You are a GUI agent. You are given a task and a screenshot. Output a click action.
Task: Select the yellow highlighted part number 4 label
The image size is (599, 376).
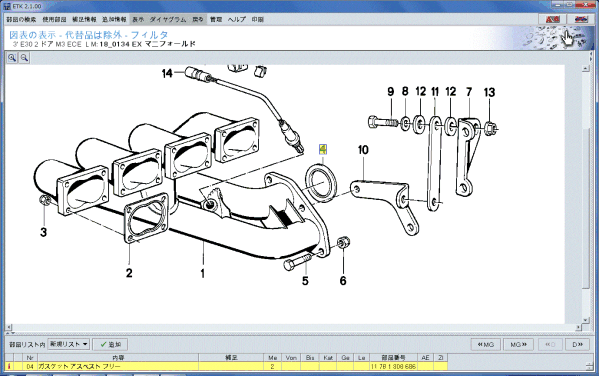[x=323, y=149]
